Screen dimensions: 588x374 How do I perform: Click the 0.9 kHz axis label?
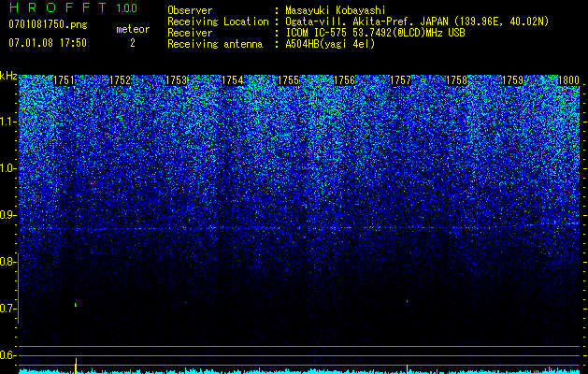coord(8,215)
